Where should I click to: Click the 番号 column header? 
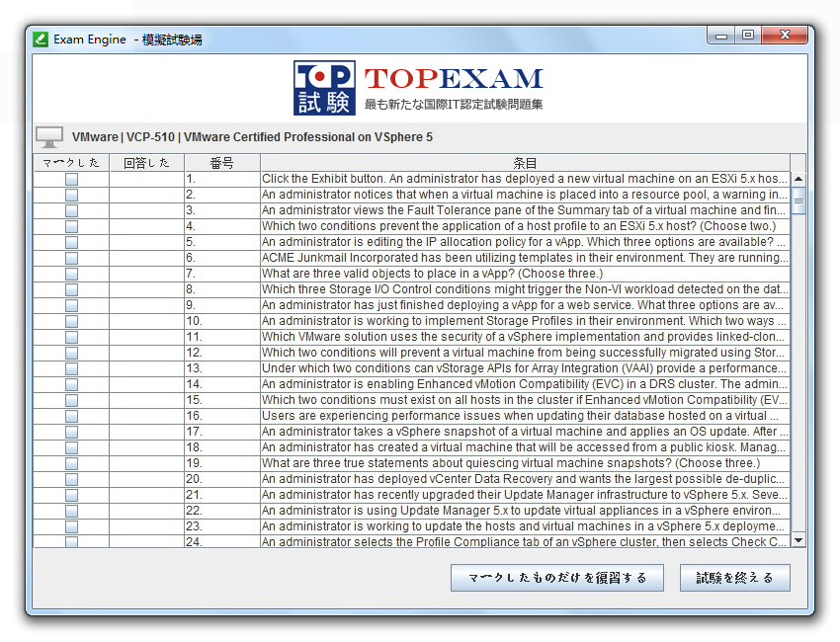222,163
